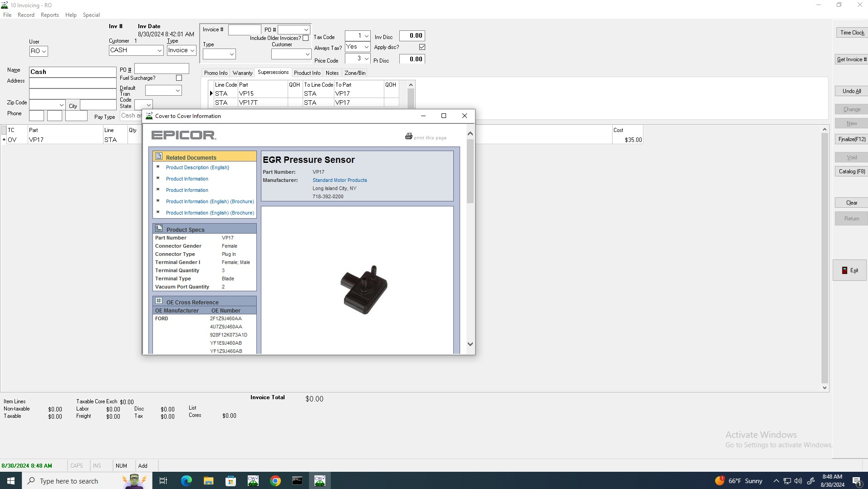Expand the Price Code dropdown
This screenshot has height=489, width=868.
pos(366,59)
